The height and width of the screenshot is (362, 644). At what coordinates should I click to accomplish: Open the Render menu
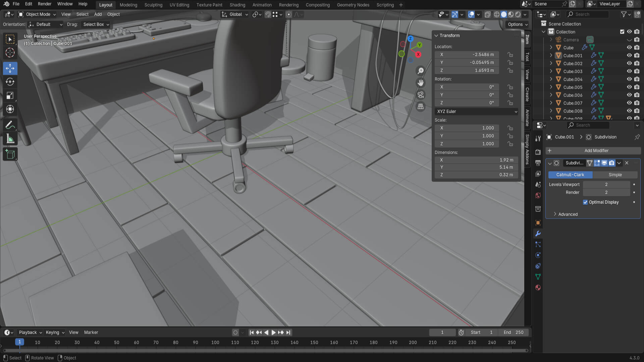point(45,4)
